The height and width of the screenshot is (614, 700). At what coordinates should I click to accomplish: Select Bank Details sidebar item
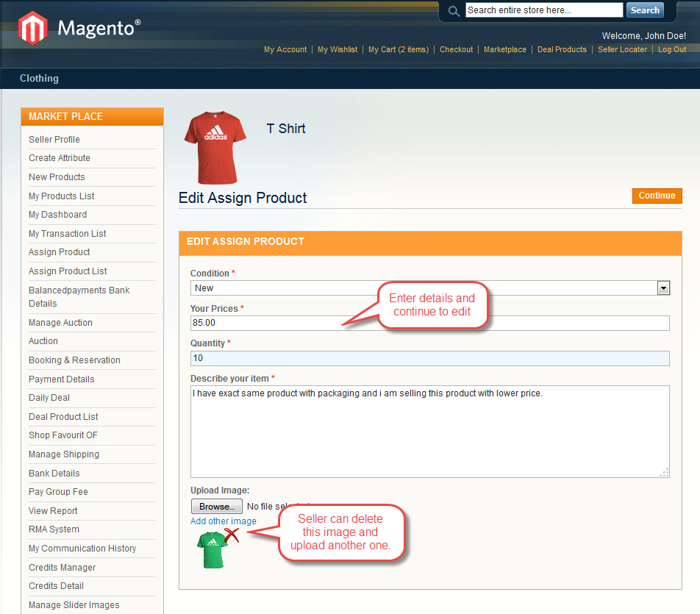[x=54, y=474]
